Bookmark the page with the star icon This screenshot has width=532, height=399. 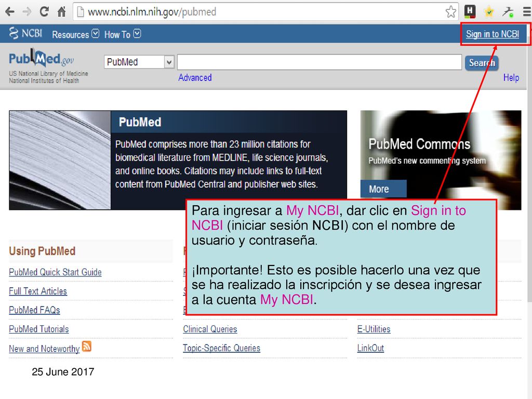(x=451, y=12)
